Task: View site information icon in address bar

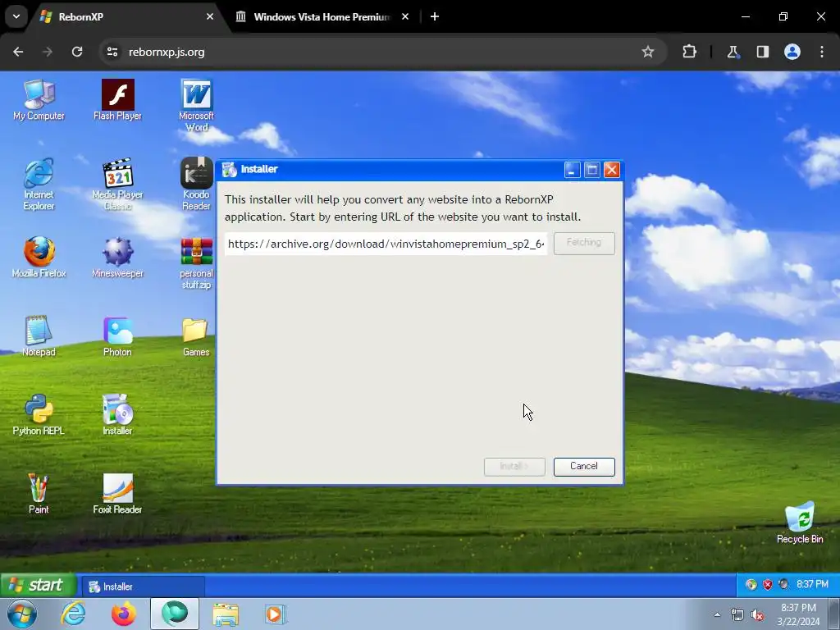Action: pyautogui.click(x=112, y=52)
